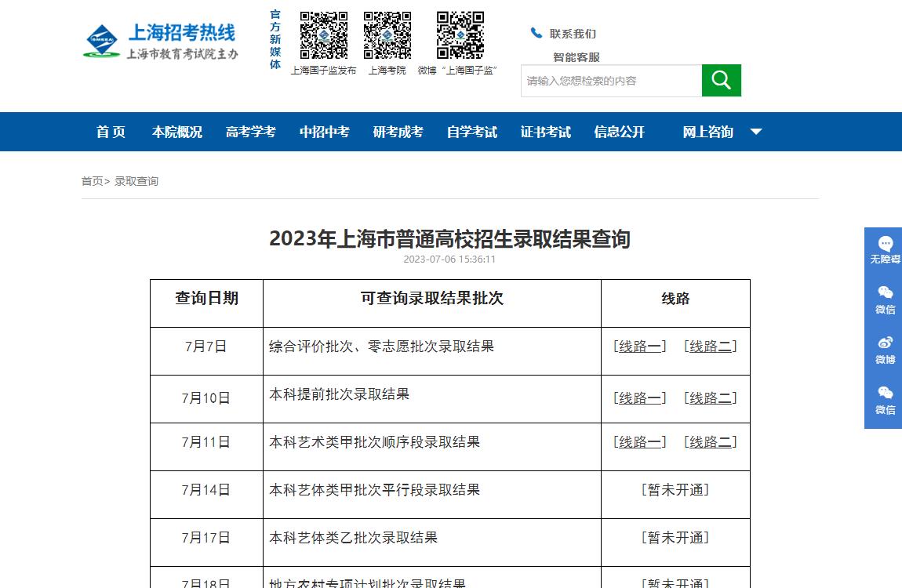Click the timestamp 2023-07-06 15:36:11
This screenshot has height=588, width=902.
[449, 260]
